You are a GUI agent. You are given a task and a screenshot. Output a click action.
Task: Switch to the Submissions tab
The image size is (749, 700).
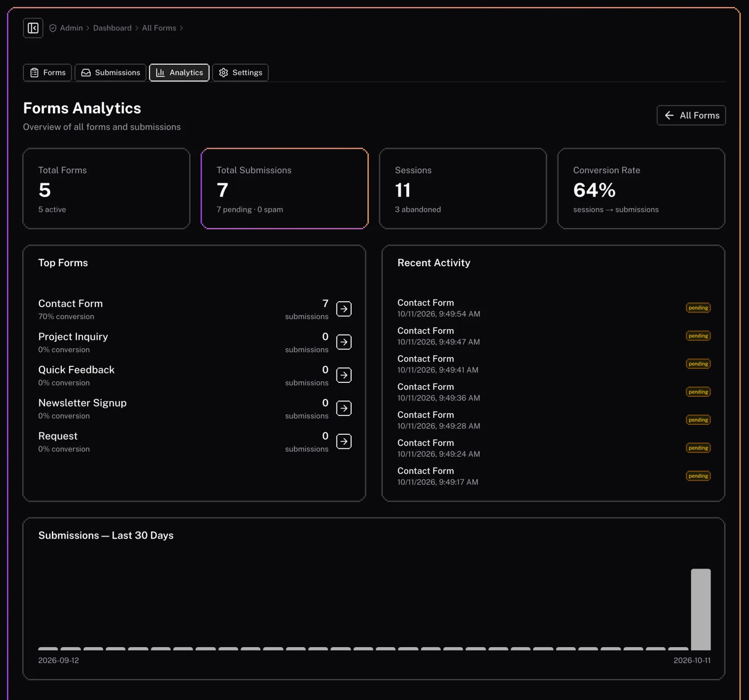(x=110, y=73)
